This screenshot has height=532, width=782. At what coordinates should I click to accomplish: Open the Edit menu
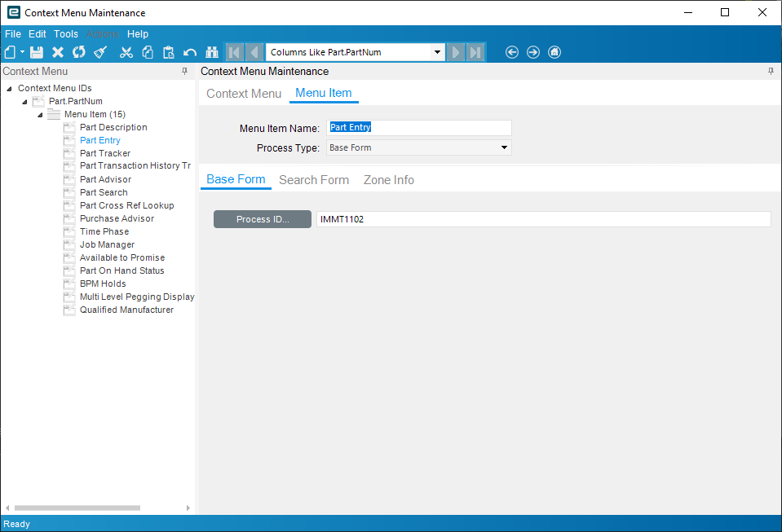(37, 34)
